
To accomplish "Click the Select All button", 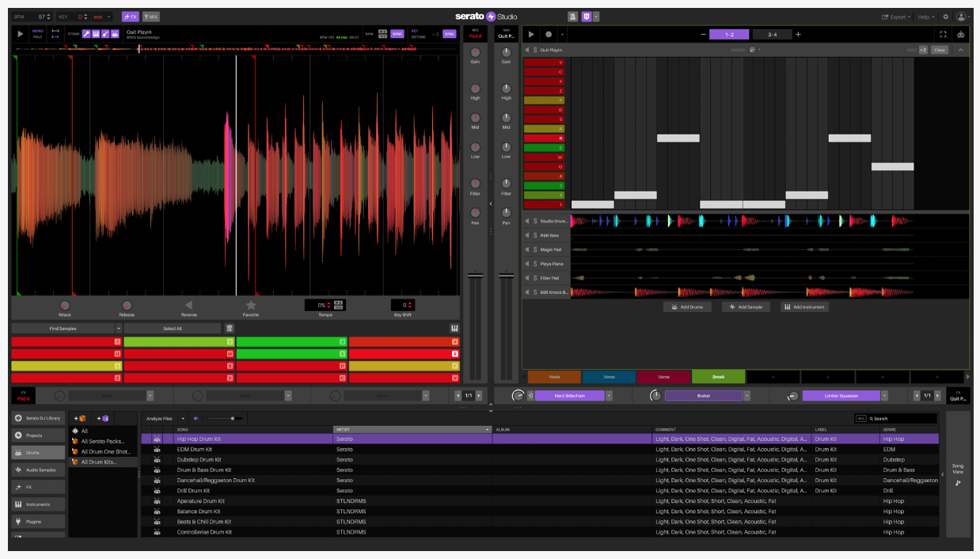I will coord(173,328).
